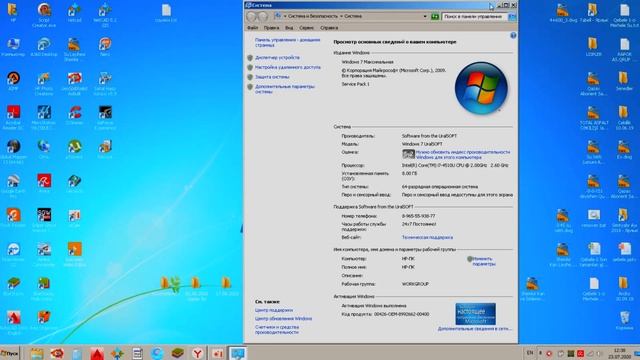Open the HP folder on the desktop
The width and height of the screenshot is (640, 360).
pyautogui.click(x=13, y=12)
